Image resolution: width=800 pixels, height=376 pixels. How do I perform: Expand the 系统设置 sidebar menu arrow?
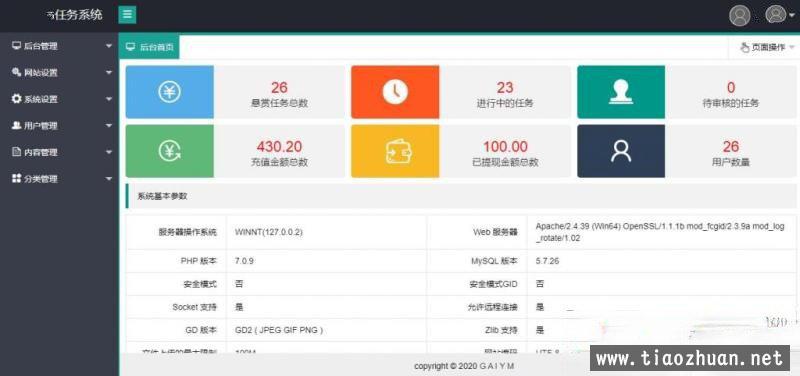(x=108, y=99)
